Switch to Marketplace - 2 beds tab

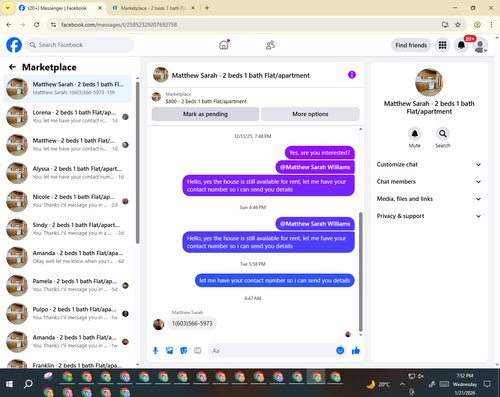[x=153, y=8]
